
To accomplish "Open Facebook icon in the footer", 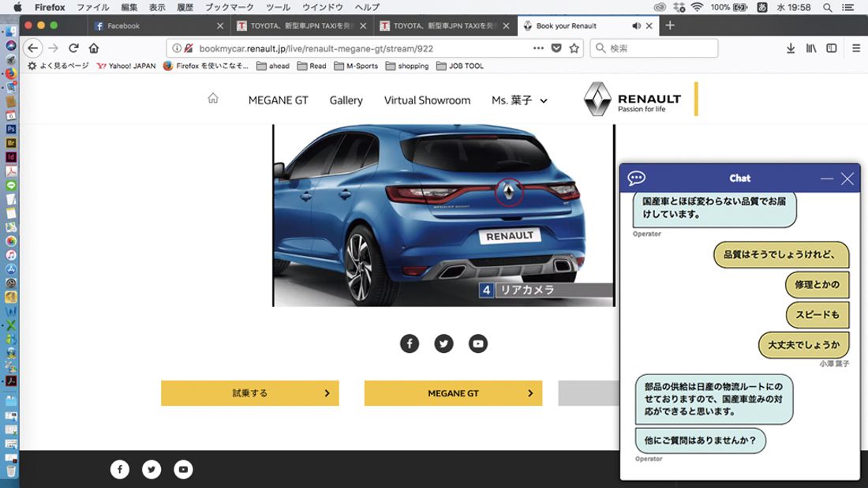I will (120, 469).
